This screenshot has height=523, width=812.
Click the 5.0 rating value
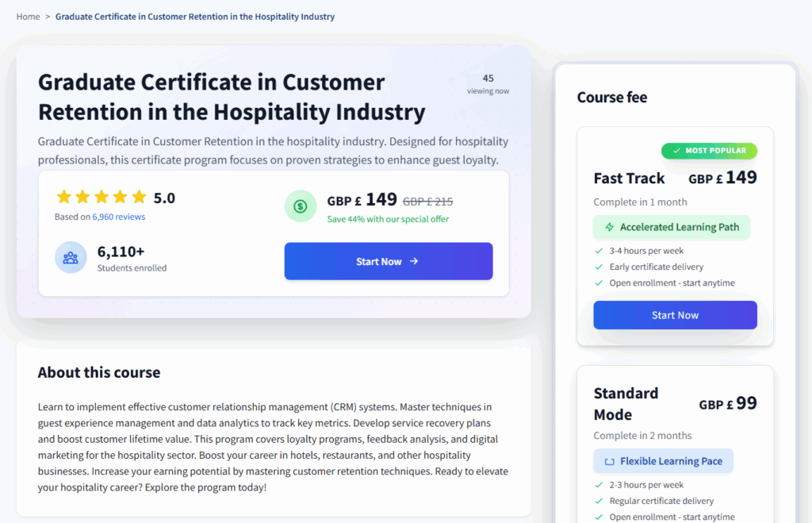pyautogui.click(x=164, y=198)
